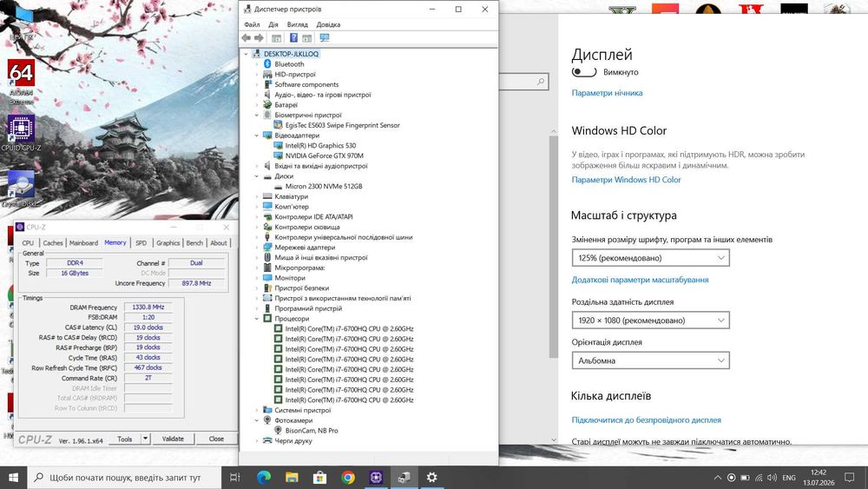Expand the Клавіатури category

tap(257, 196)
